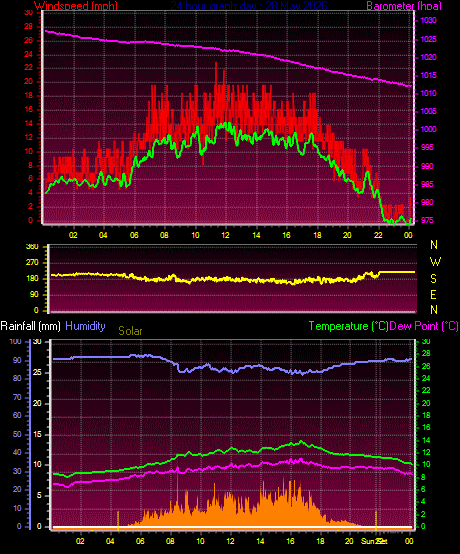Click the 25 value on the white rainfall axis
This screenshot has width=460, height=554.
[x=37, y=372]
